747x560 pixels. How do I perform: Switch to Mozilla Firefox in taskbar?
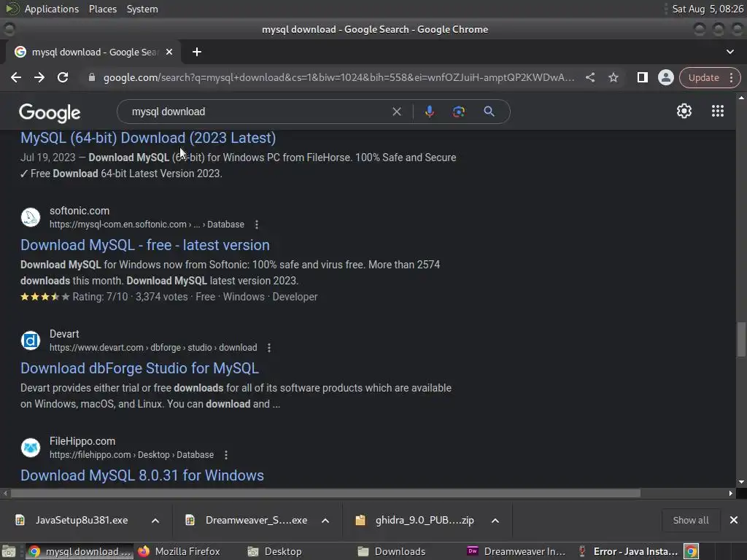(179, 551)
